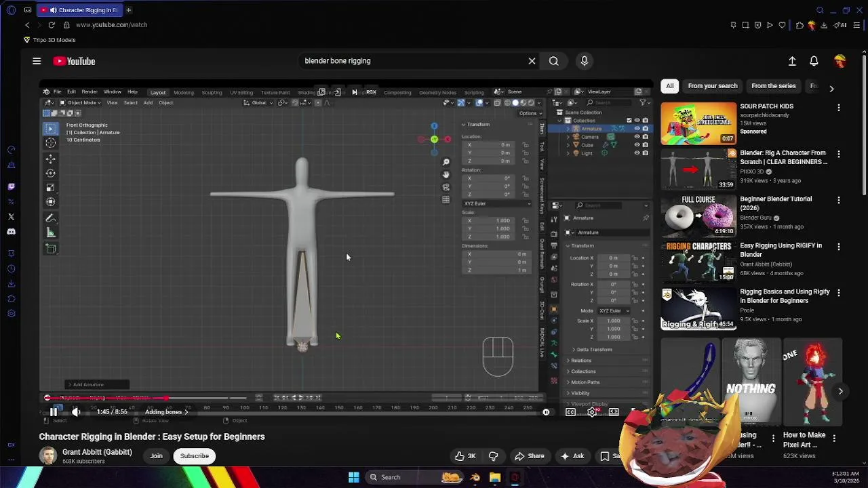Screen dimensions: 868x488
Task: Select From your search chip
Action: click(712, 86)
